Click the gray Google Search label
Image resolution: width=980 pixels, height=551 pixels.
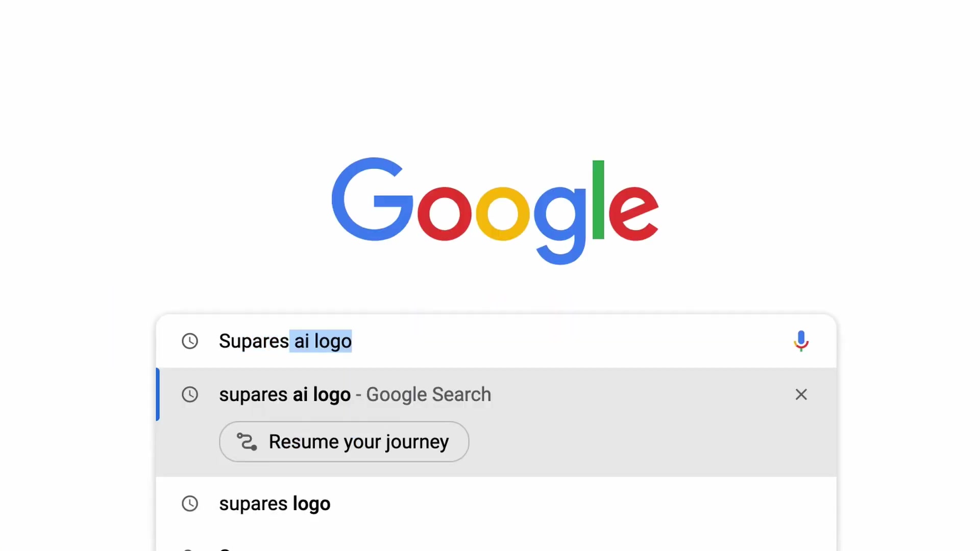(428, 394)
